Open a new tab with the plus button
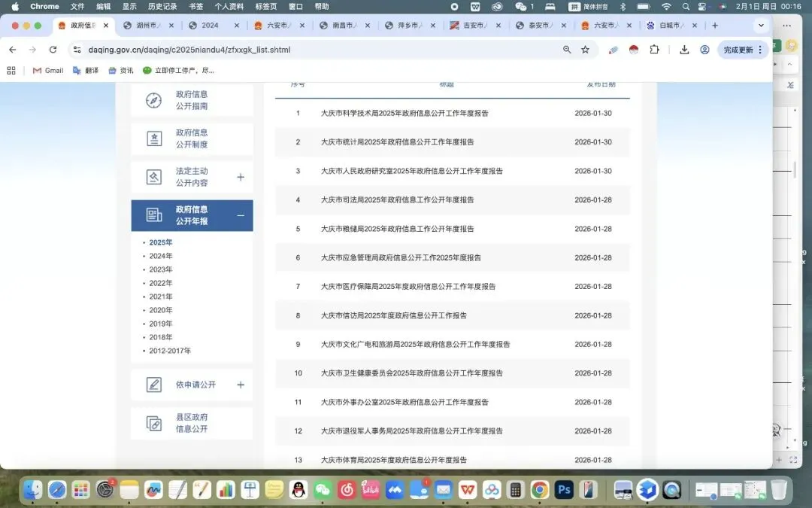This screenshot has height=508, width=812. 715,26
